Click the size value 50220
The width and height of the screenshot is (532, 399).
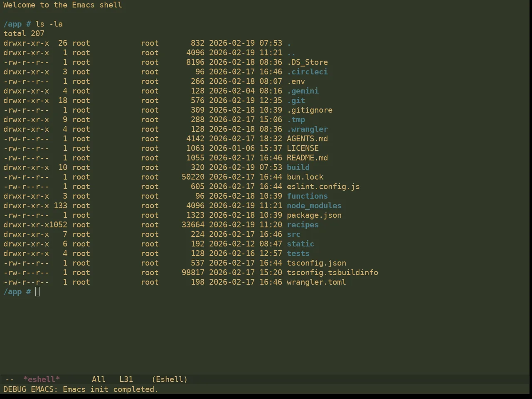(193, 177)
